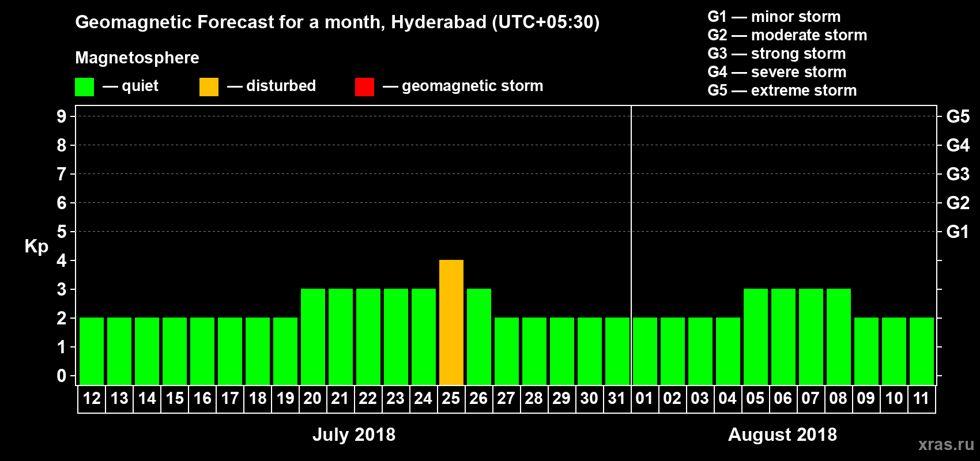Click date label '28' on the axis
The width and height of the screenshot is (980, 461).
(x=534, y=398)
